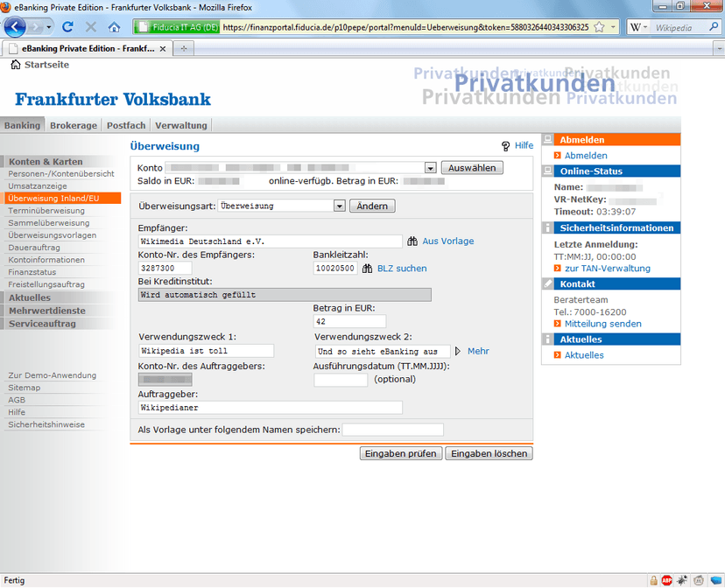The image size is (725, 588).
Task: Click the Fiducia IT AG site identity badge
Action: click(177, 27)
